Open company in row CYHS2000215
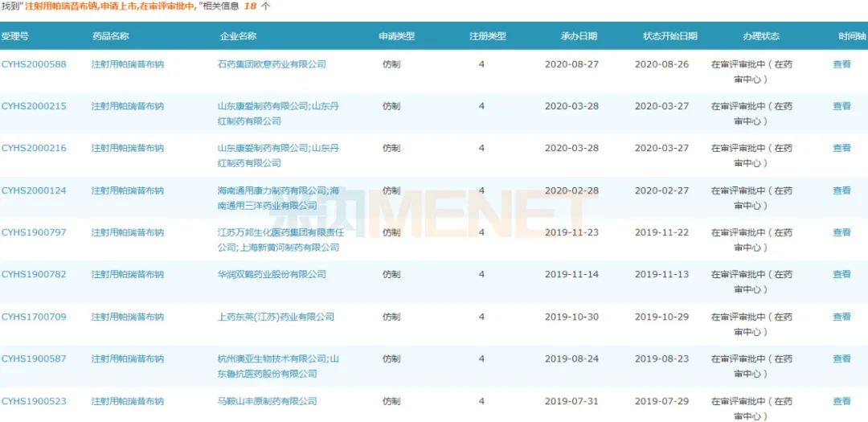The height and width of the screenshot is (422, 868). pos(278,113)
